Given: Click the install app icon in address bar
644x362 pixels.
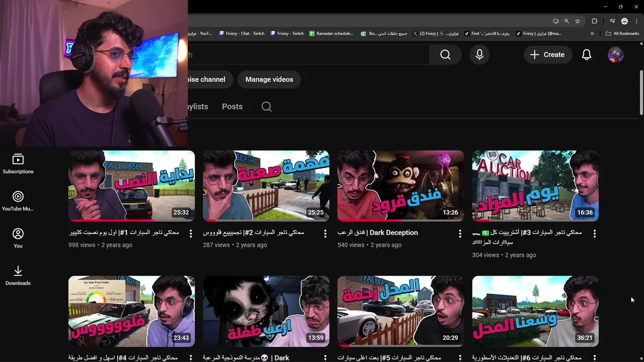Looking at the screenshot, I should click(x=556, y=21).
